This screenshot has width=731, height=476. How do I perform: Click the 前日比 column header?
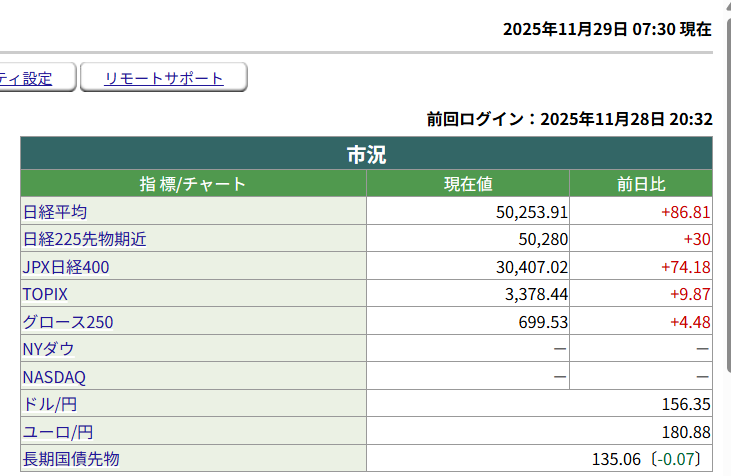tap(641, 184)
